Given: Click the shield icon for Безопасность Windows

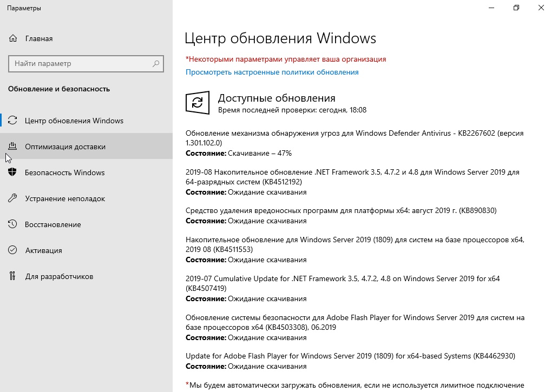Looking at the screenshot, I should tap(14, 172).
